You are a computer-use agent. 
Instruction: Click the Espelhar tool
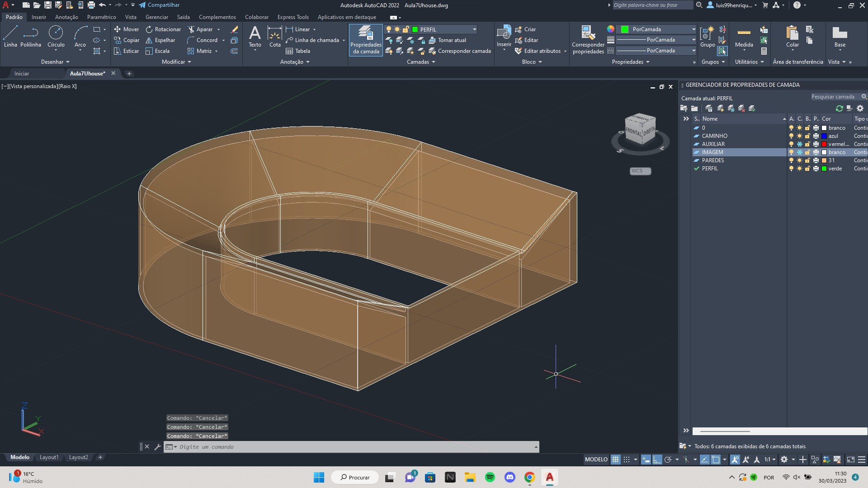[x=160, y=40]
